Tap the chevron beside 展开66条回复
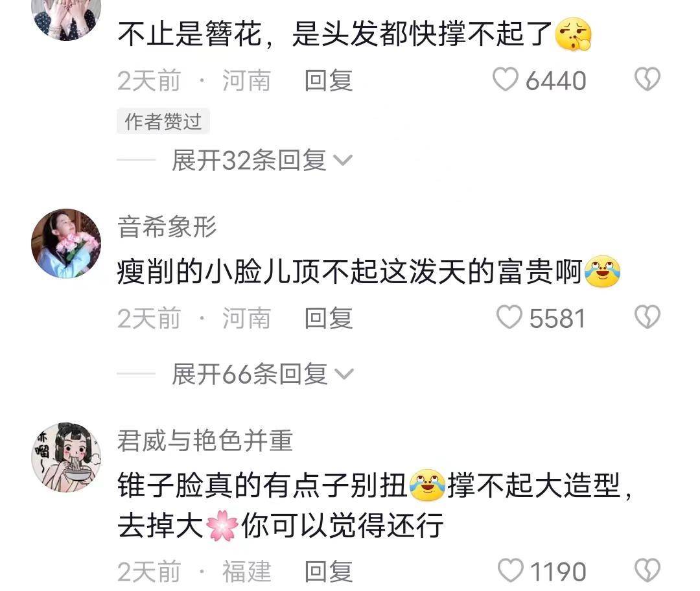This screenshot has height=591, width=700. pos(344,374)
